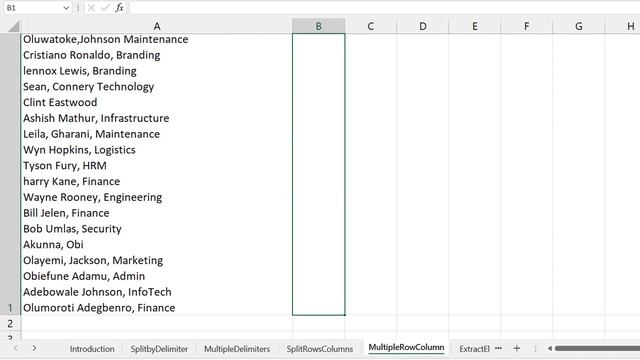Click text 'harry Kane, Finance'
Image resolution: width=640 pixels, height=360 pixels.
click(x=71, y=182)
